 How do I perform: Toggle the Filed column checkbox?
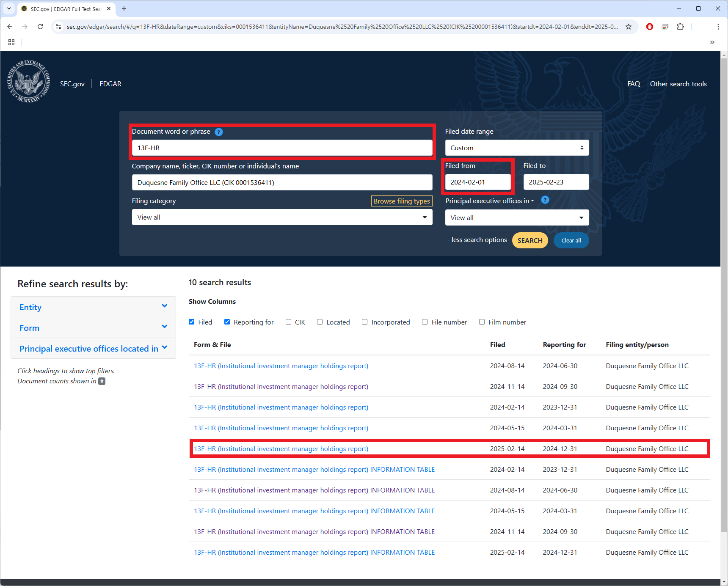coord(192,322)
